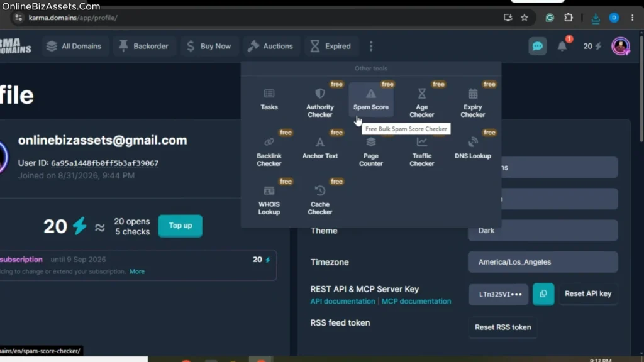Open Chrome three-dot menu
This screenshot has height=362, width=644.
point(633,18)
